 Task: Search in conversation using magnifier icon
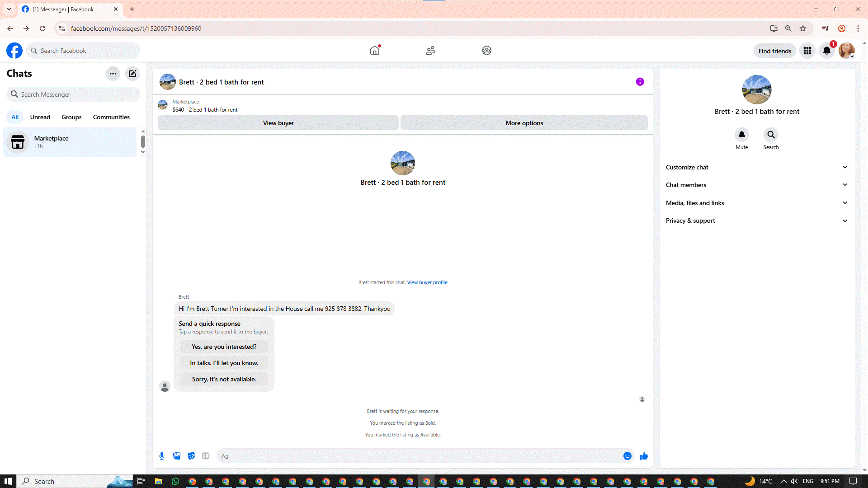[771, 135]
